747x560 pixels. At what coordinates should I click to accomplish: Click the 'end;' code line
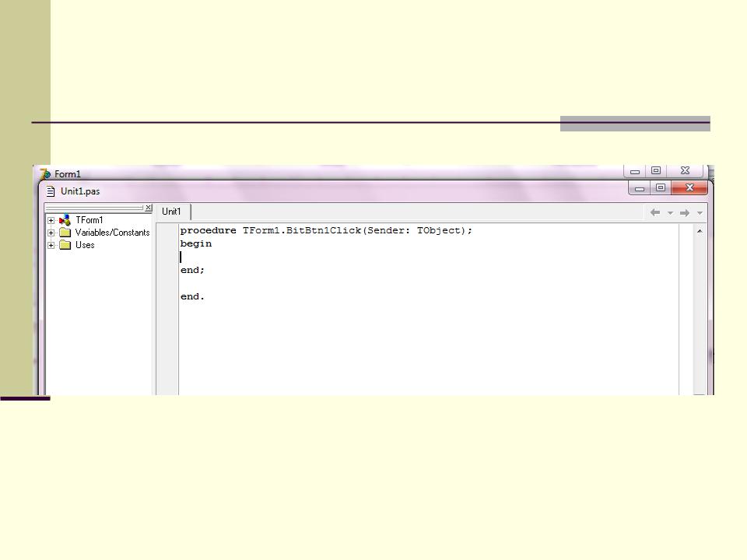click(x=192, y=270)
